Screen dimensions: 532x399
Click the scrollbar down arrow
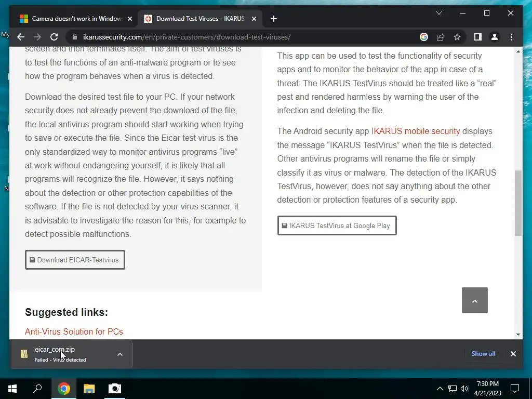518,334
